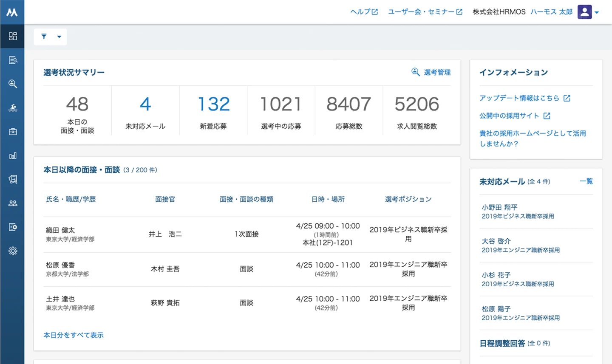
Task: Click 本社(12F)-1201 location text
Action: click(x=328, y=243)
